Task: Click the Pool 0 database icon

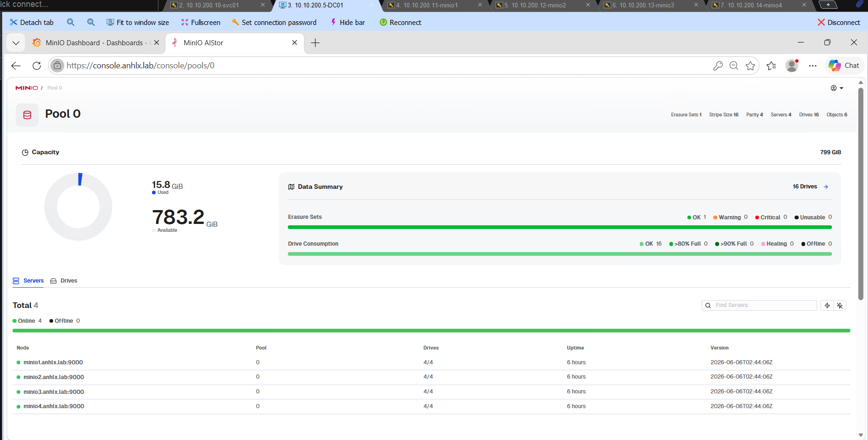Action: (x=27, y=115)
